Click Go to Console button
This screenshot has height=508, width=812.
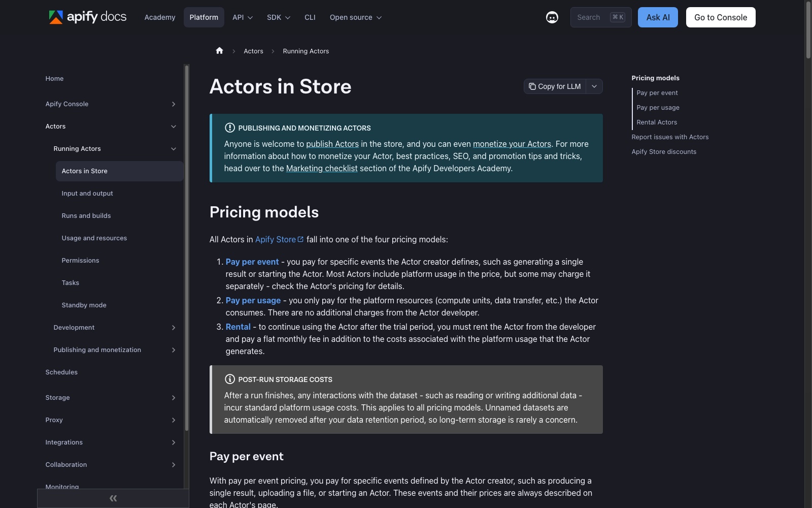click(721, 17)
